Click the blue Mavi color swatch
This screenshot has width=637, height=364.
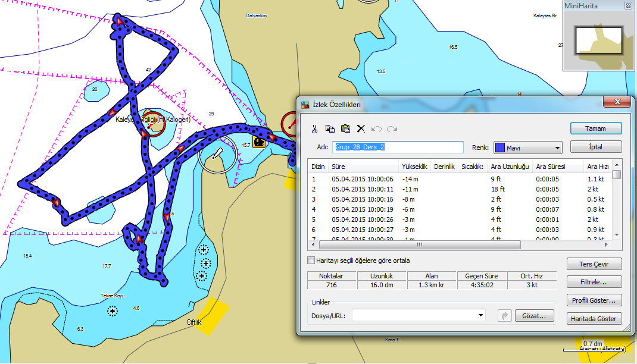click(x=500, y=148)
